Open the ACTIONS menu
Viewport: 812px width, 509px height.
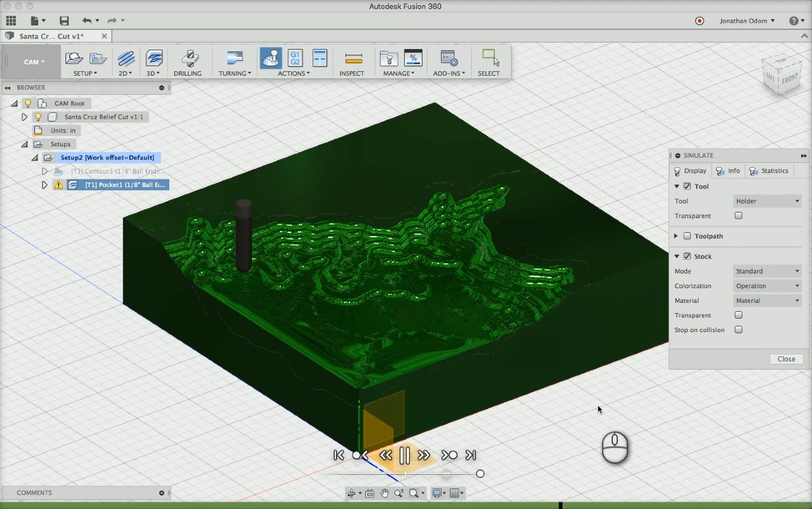tap(294, 73)
